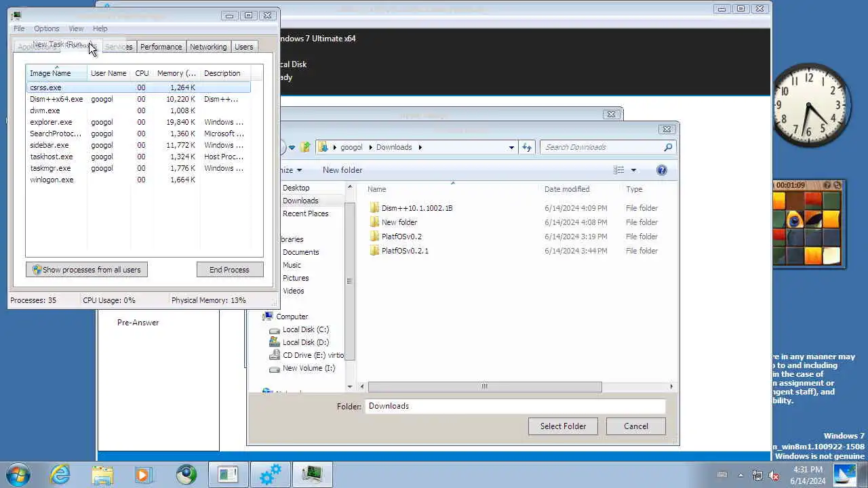Image resolution: width=868 pixels, height=488 pixels.
Task: Open the view options dropdown arrow
Action: coord(633,170)
